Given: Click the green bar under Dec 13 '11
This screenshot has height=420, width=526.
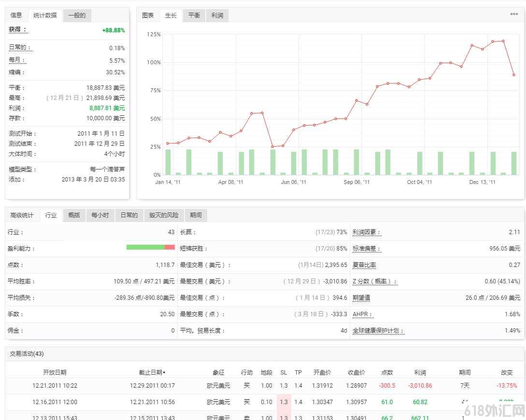Looking at the screenshot, I should click(x=483, y=174).
